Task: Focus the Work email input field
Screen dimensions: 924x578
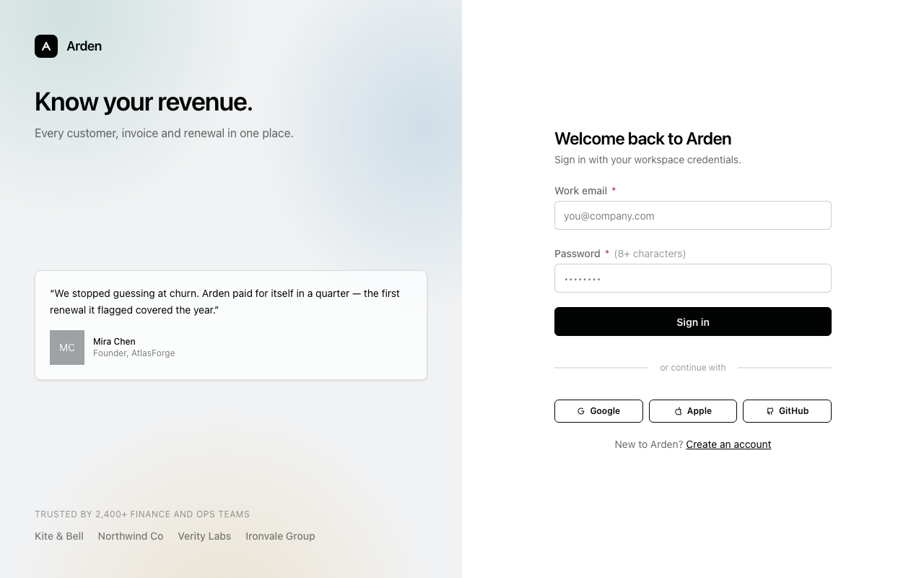Action: (693, 215)
